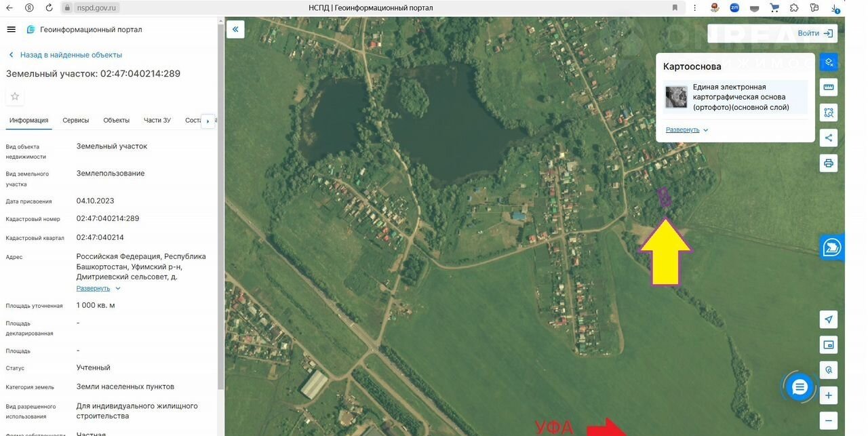Expand the Картооснова basemap list
The height and width of the screenshot is (436, 868).
[x=686, y=130]
